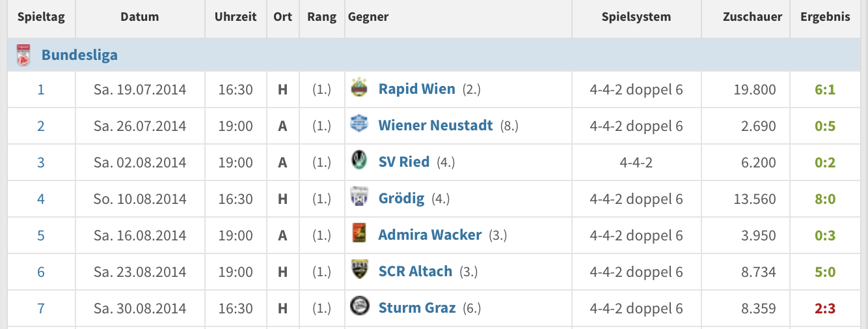Click the Wiener Neustadt club crest
Screen dimensions: 868x329
coord(359,125)
